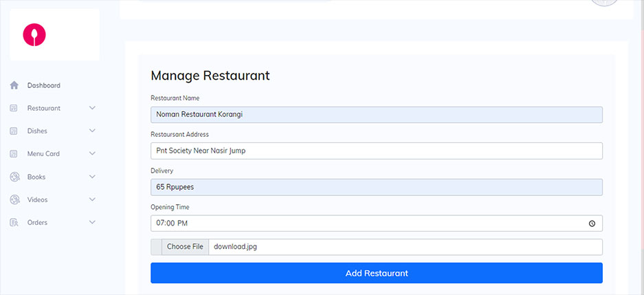Click the Books globe icon
This screenshot has height=295, width=644.
click(14, 177)
